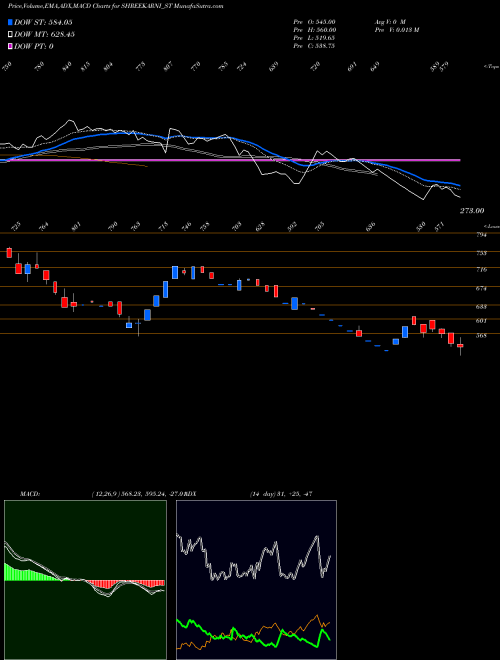
Task: Click the 633 price axis label
Action: [481, 307]
